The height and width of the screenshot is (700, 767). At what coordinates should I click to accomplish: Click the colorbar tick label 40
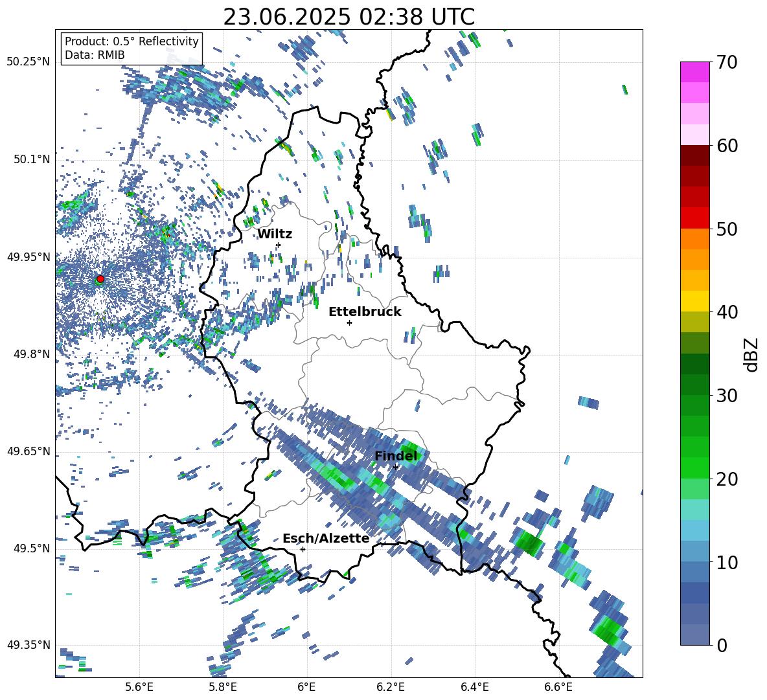click(x=727, y=312)
